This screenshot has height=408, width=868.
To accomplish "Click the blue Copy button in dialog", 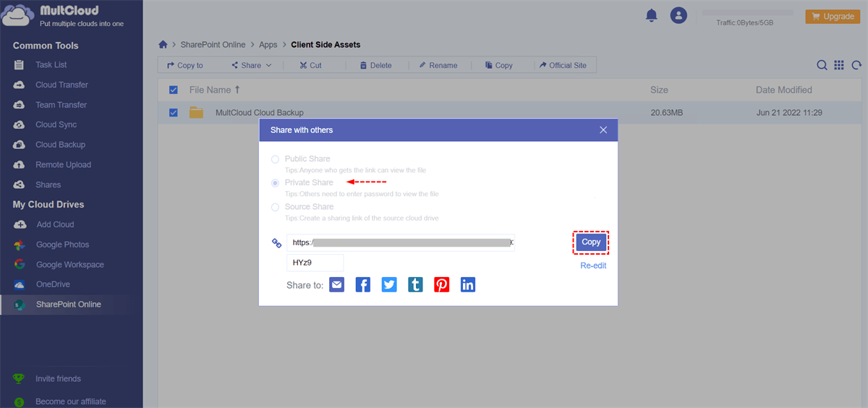I will click(x=591, y=242).
